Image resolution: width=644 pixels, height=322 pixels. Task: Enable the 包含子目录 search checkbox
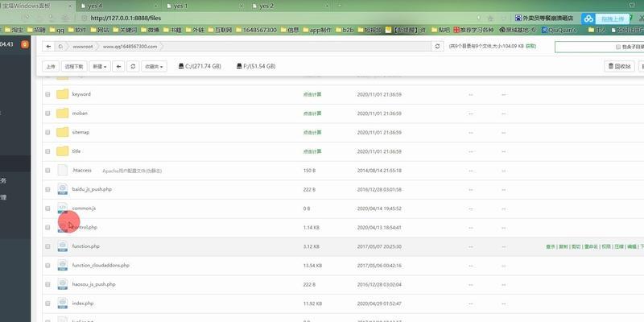[618, 47]
